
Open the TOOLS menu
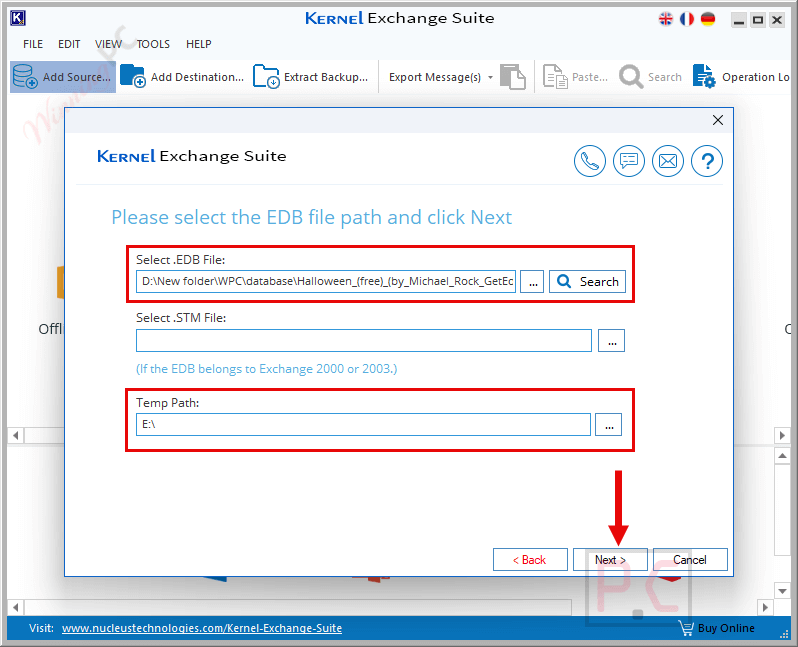pos(153,44)
